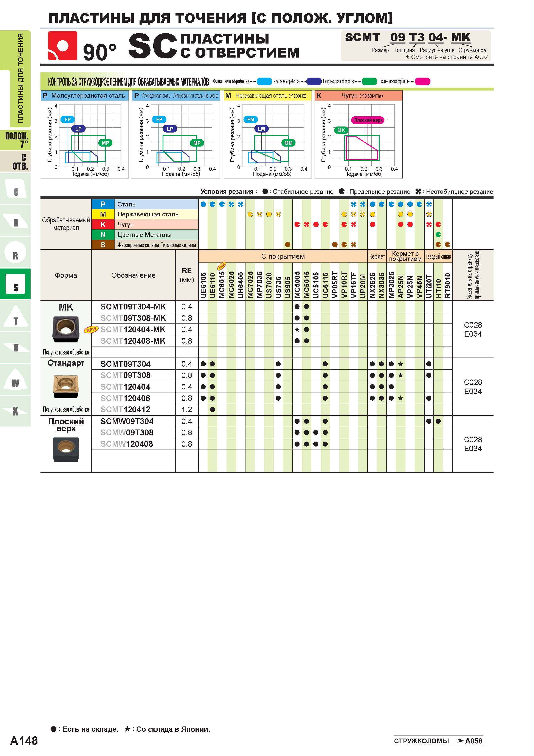
Task: Click the RE value 1.2 cell
Action: coord(186,410)
